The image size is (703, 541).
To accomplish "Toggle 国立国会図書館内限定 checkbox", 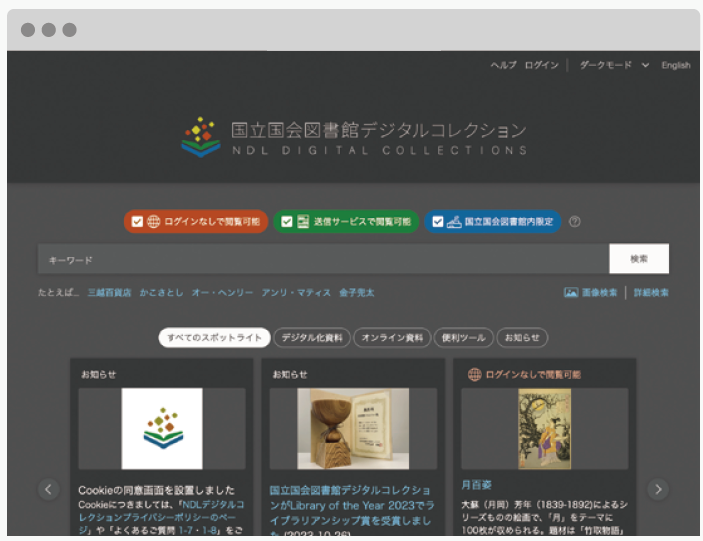I will [438, 221].
